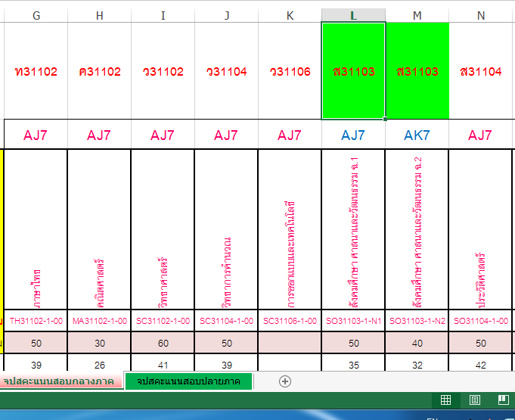Select the pink จปสคะแนนสอบกลางภาค sheet tab

pyautogui.click(x=62, y=381)
